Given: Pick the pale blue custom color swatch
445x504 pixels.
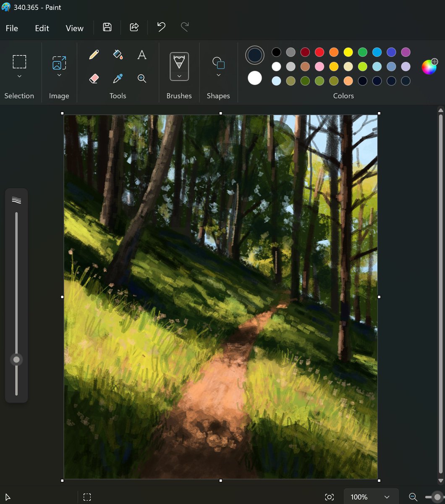Looking at the screenshot, I should (276, 81).
